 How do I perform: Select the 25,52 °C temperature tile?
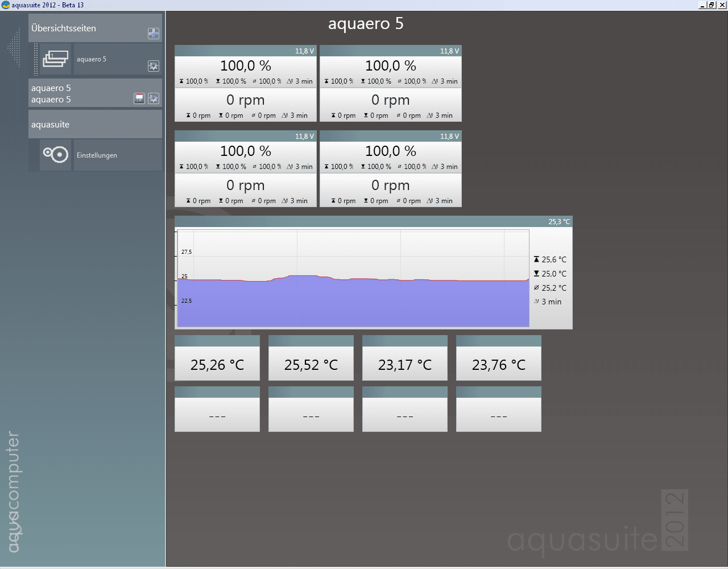311,358
